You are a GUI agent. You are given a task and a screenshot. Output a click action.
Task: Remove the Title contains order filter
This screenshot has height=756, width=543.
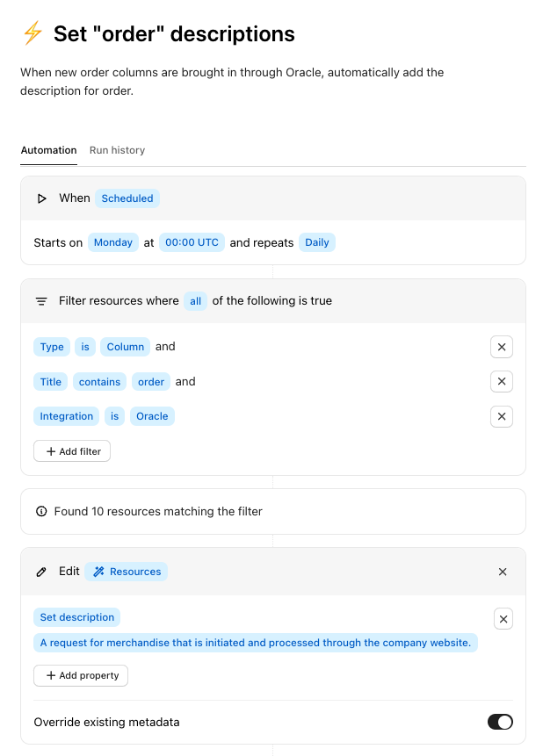pyautogui.click(x=502, y=382)
